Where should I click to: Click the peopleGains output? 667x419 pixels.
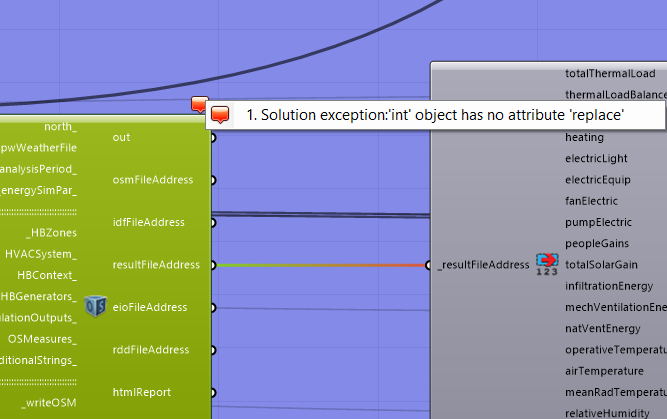point(597,244)
